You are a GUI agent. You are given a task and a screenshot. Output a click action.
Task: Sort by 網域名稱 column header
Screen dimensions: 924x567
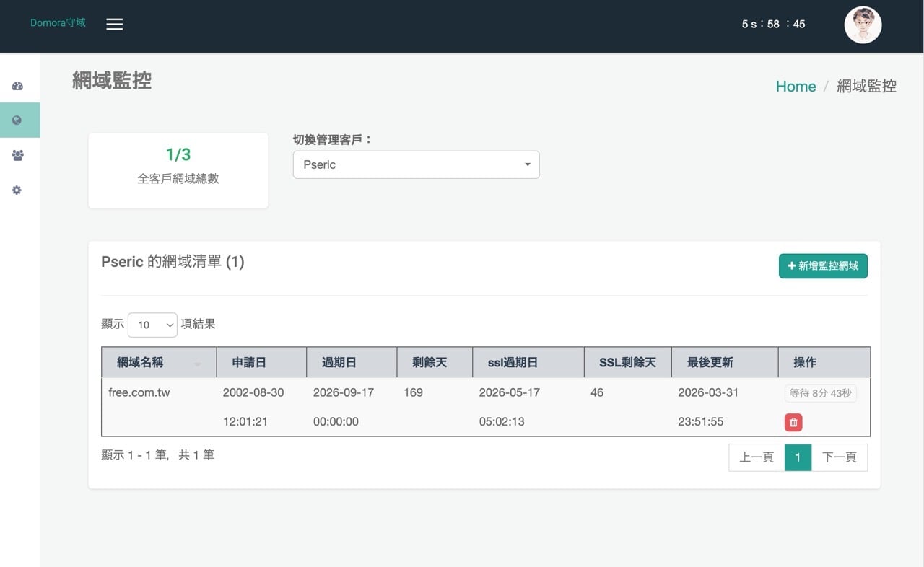(x=141, y=362)
